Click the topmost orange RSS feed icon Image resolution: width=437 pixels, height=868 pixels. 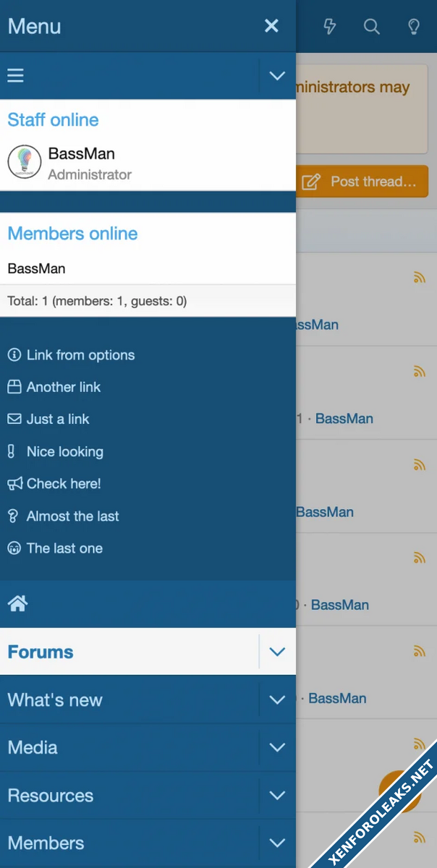pyautogui.click(x=419, y=278)
